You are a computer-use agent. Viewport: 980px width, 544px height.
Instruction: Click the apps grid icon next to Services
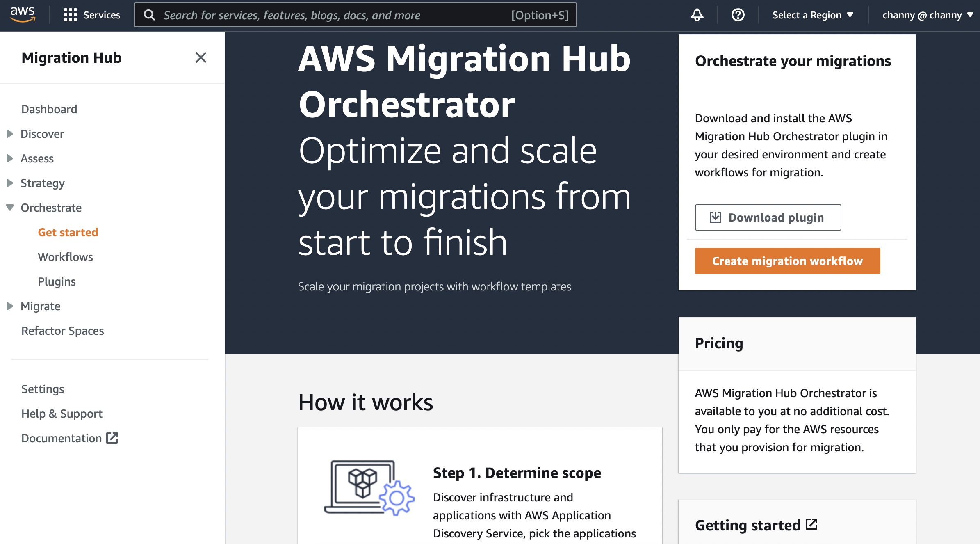tap(70, 15)
